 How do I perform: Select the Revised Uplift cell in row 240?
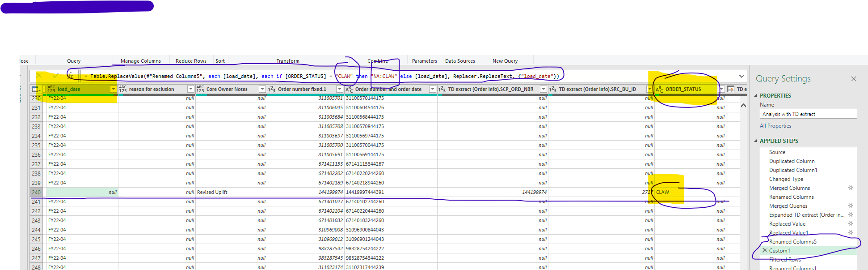pos(231,192)
